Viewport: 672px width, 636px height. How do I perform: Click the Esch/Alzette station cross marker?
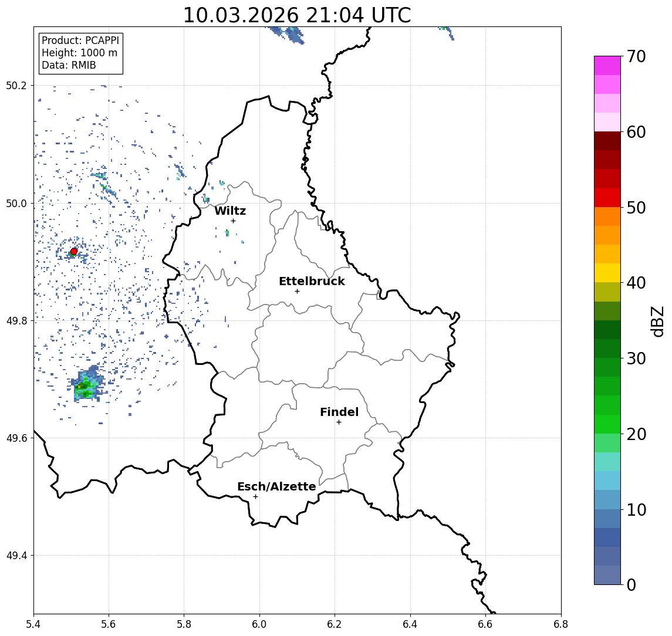pos(255,497)
